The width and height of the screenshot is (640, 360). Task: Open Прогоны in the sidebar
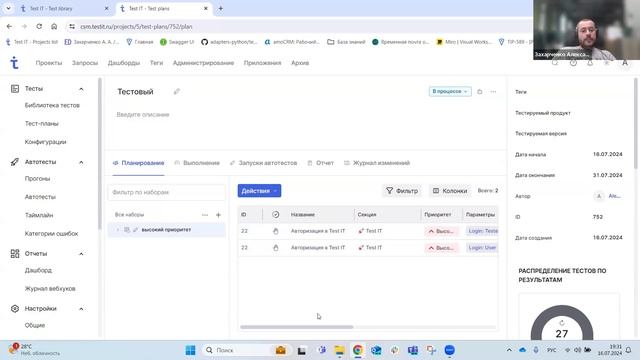click(37, 179)
